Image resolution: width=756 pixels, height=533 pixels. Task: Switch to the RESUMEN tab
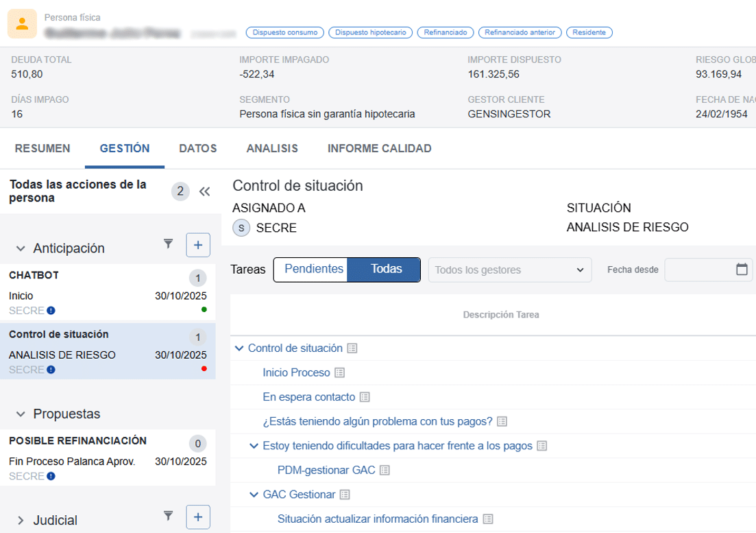42,148
